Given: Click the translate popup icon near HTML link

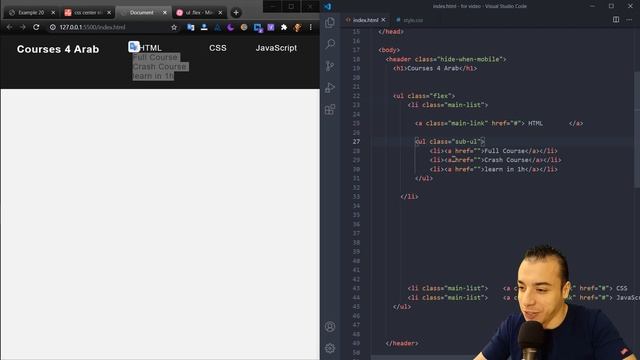Looking at the screenshot, I should point(133,47).
